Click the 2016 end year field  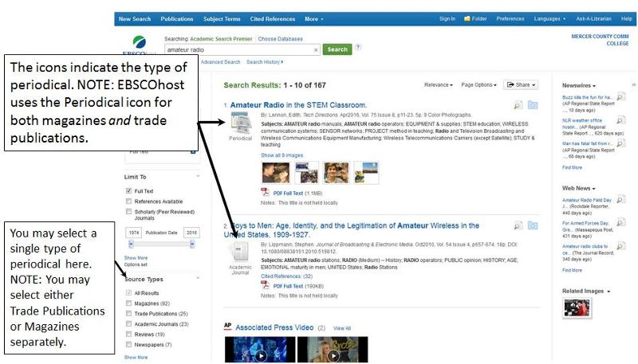[x=191, y=233]
